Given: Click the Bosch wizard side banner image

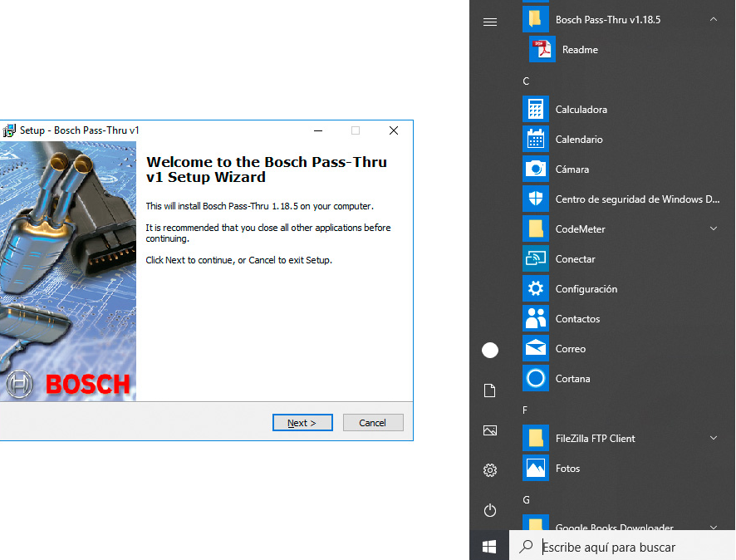Looking at the screenshot, I should [x=68, y=272].
